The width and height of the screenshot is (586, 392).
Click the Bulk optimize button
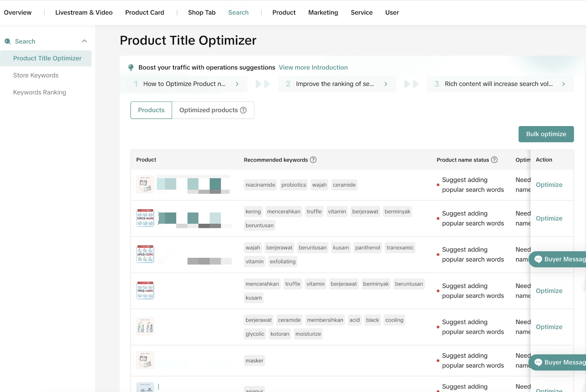click(546, 134)
